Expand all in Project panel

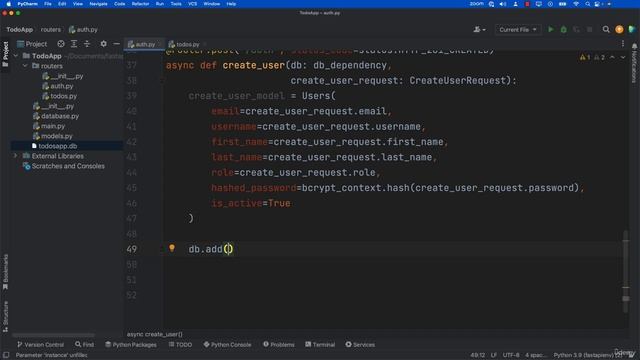coord(74,44)
